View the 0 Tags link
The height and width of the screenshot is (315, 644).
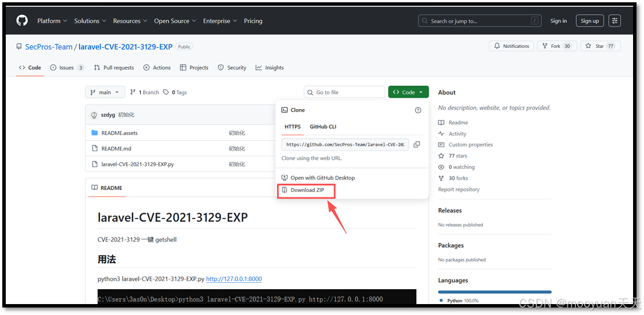pyautogui.click(x=175, y=93)
